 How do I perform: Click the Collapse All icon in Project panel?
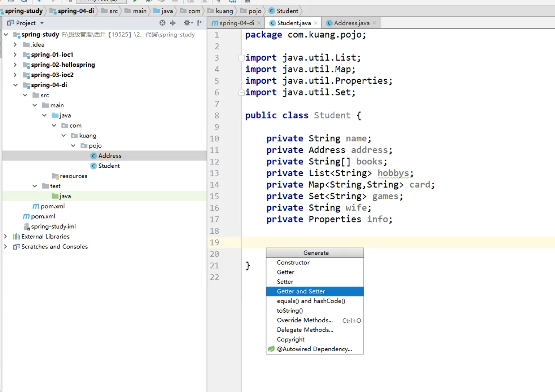point(173,23)
